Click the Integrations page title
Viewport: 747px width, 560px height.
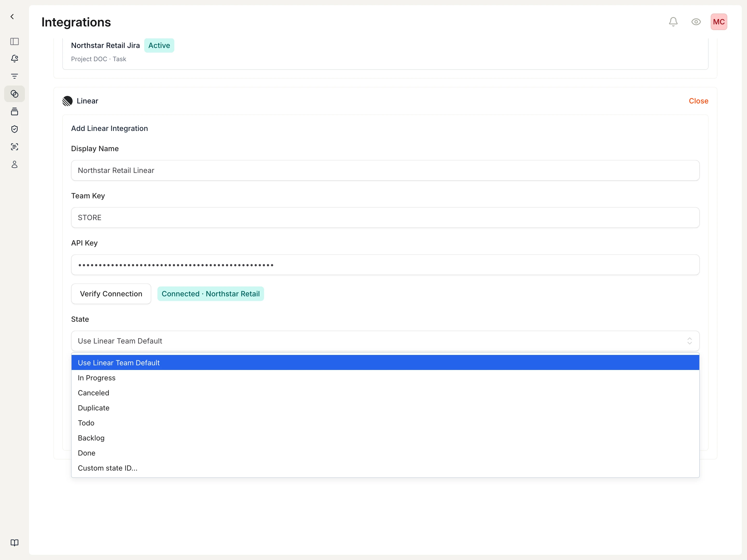pos(76,22)
